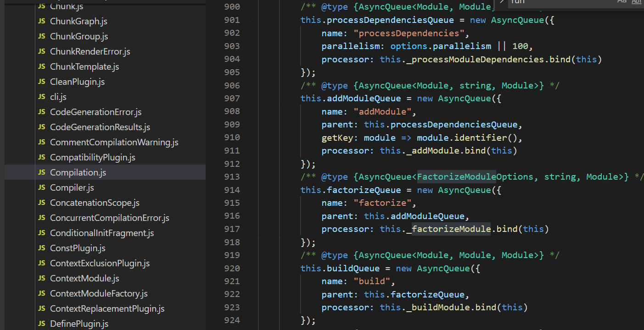
Task: Open CommentCompilationWarning.js file
Action: click(x=114, y=142)
